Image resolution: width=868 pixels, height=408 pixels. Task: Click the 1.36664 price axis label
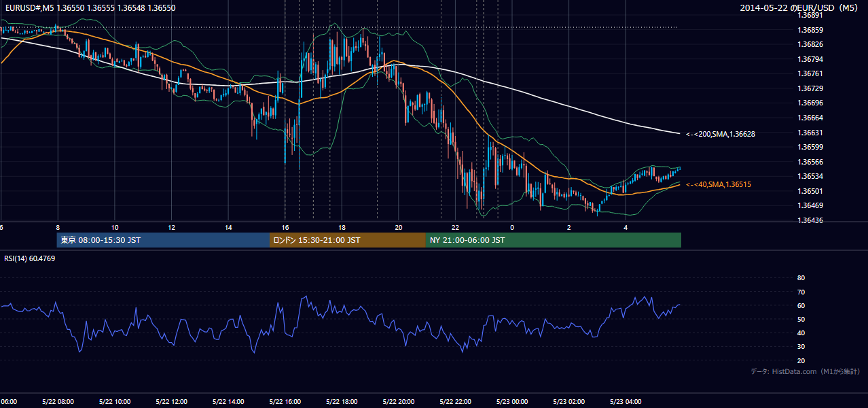click(x=810, y=118)
